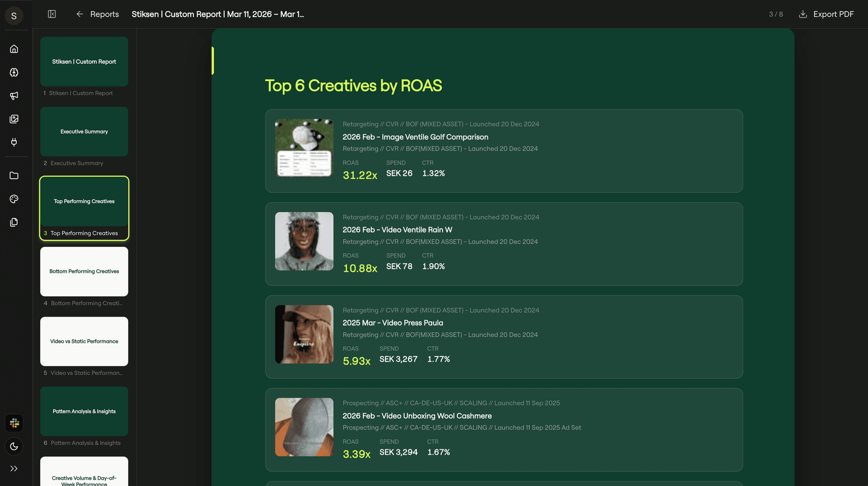
Task: Click the 1.67% CTR value
Action: [x=439, y=453]
